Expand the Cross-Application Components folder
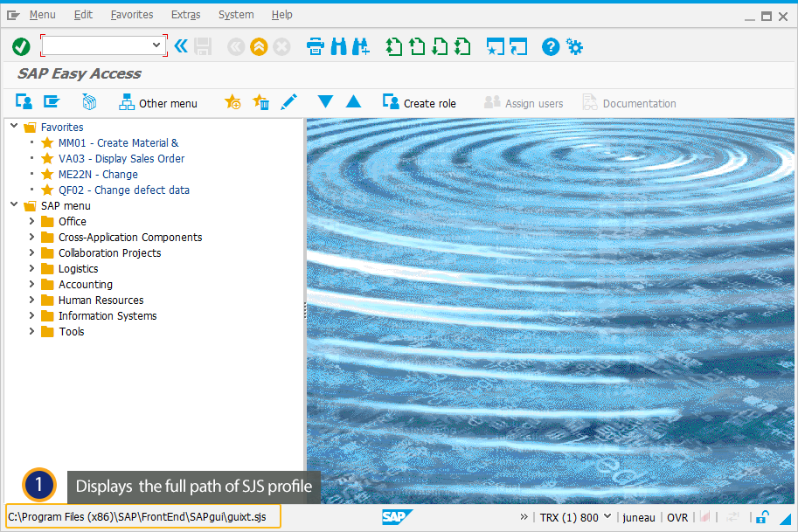 [x=31, y=237]
